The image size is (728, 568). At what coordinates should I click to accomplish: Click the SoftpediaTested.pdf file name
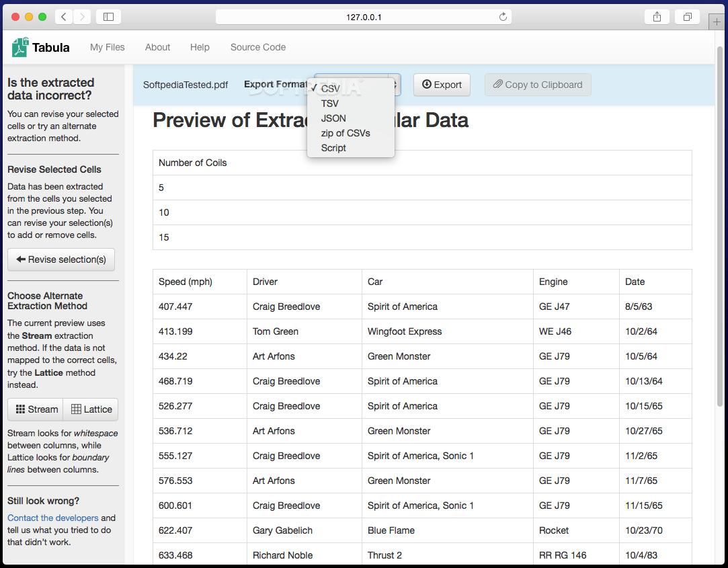click(x=186, y=85)
